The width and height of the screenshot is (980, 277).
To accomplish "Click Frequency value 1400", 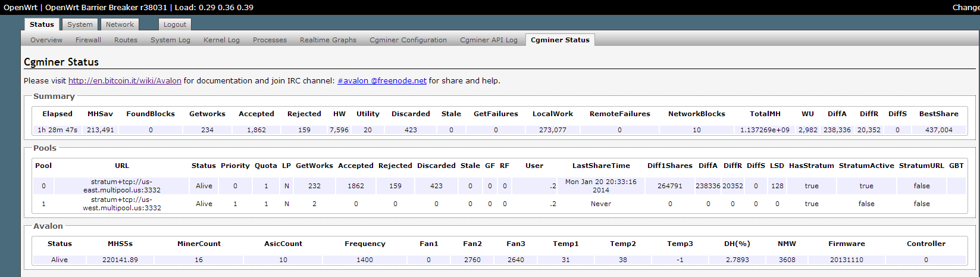I will 365,260.
